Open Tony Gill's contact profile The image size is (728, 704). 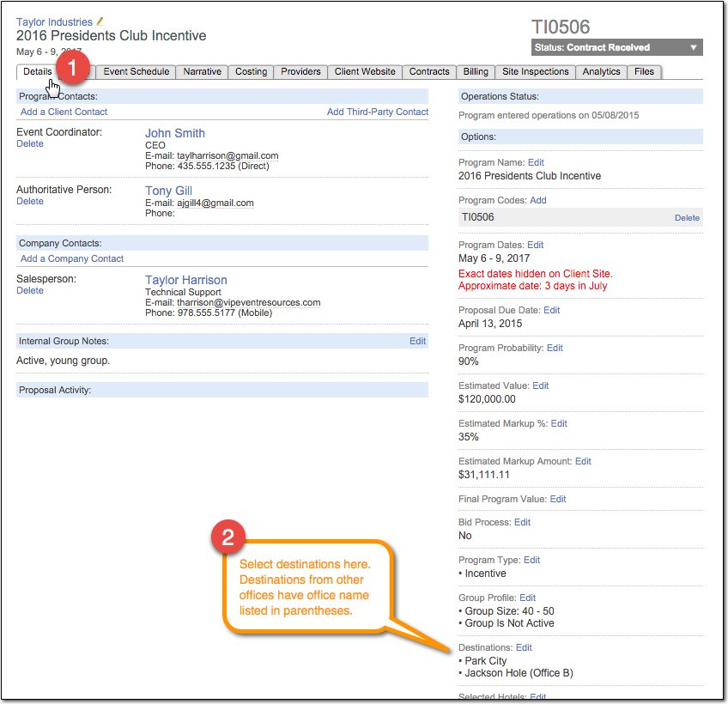click(x=168, y=191)
